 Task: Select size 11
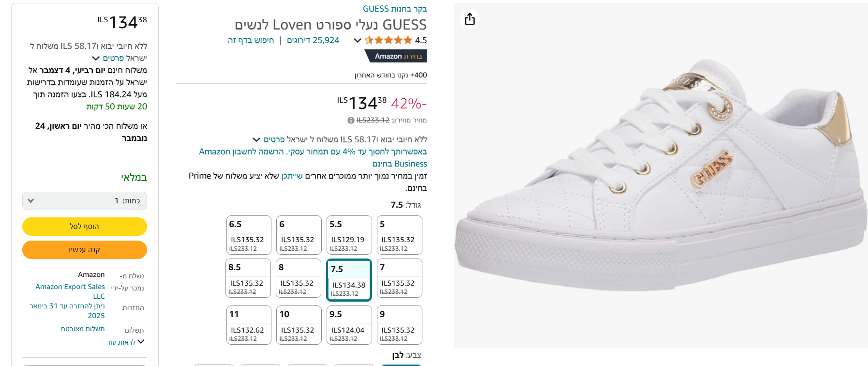pos(249,325)
